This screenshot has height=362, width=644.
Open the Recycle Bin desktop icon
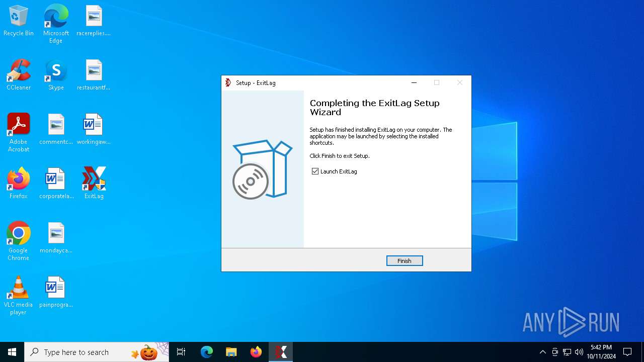19,21
